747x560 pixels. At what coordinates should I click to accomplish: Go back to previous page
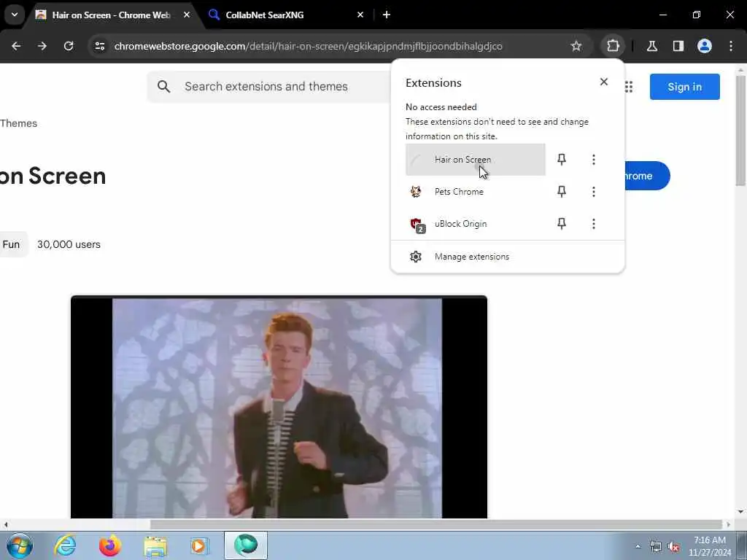[x=16, y=46]
